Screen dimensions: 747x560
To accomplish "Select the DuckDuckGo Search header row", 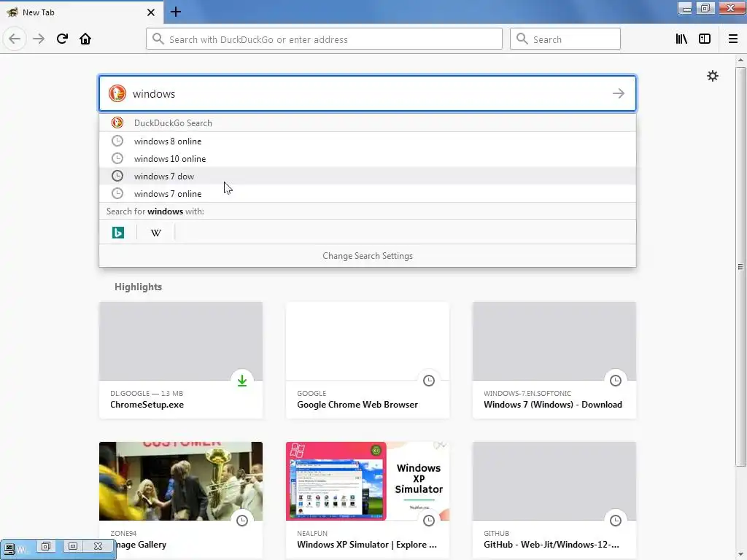I will (x=368, y=122).
